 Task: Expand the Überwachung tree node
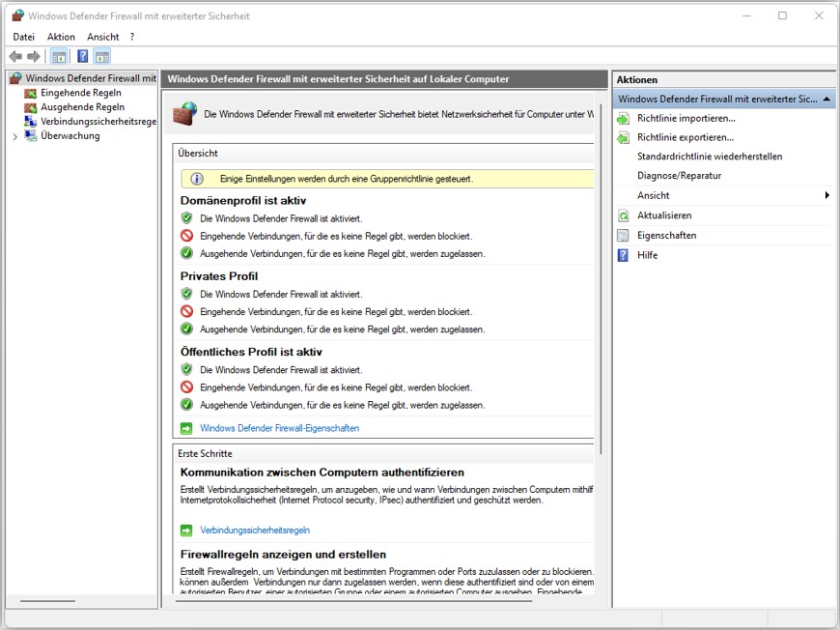point(15,136)
